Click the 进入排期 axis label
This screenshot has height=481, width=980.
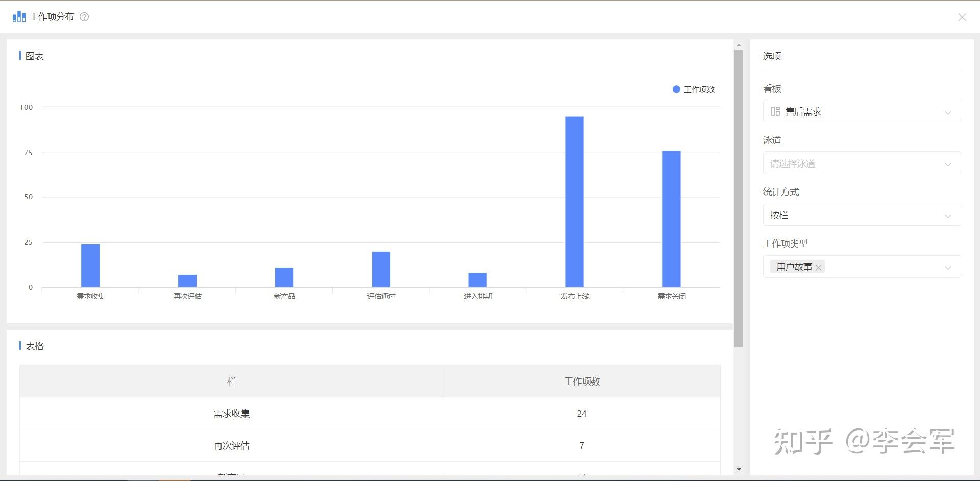[x=478, y=296]
